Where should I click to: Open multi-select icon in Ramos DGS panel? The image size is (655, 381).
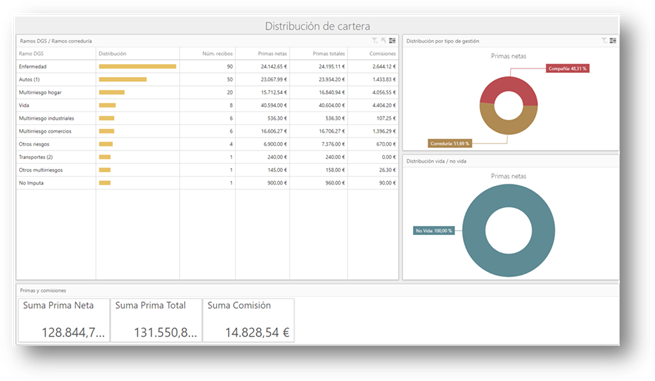[392, 41]
